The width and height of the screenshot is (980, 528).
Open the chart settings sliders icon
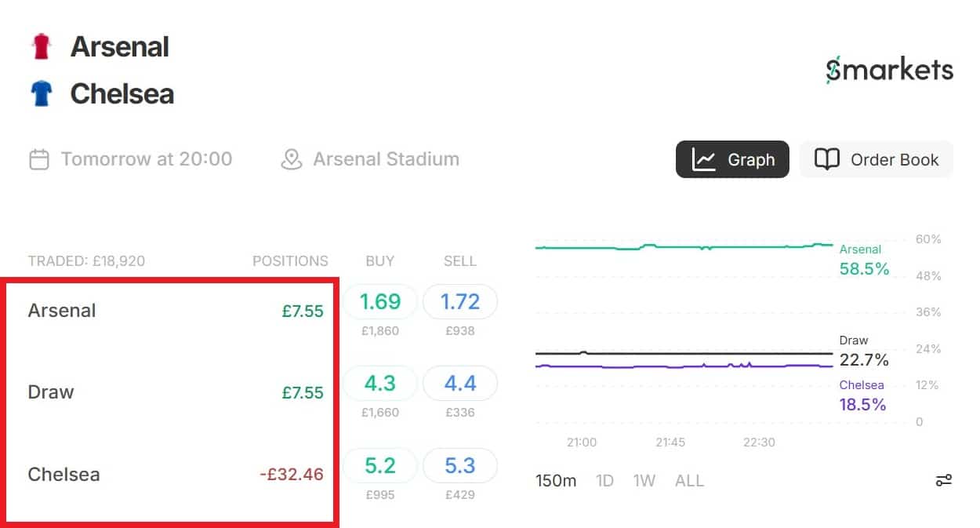click(x=943, y=480)
